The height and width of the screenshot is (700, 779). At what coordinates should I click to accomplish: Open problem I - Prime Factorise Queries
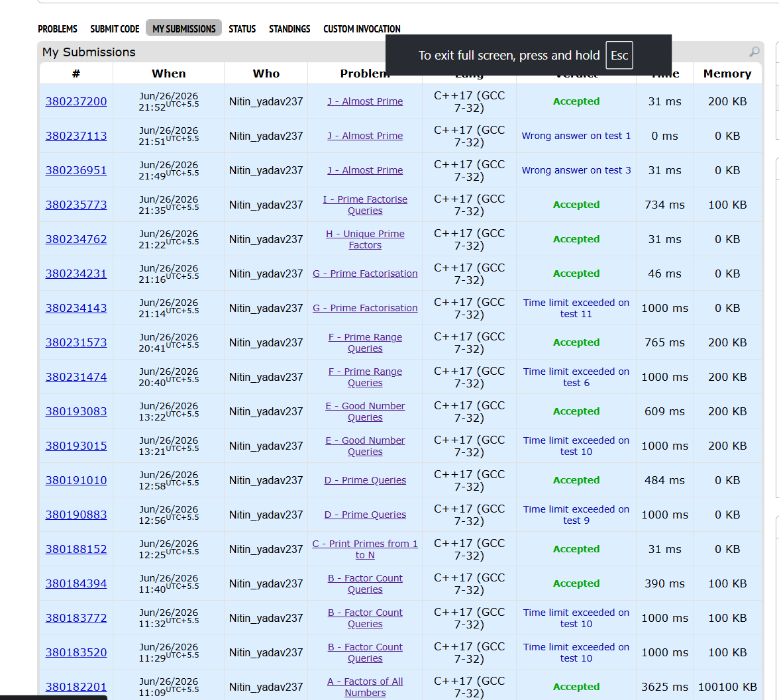(x=365, y=205)
